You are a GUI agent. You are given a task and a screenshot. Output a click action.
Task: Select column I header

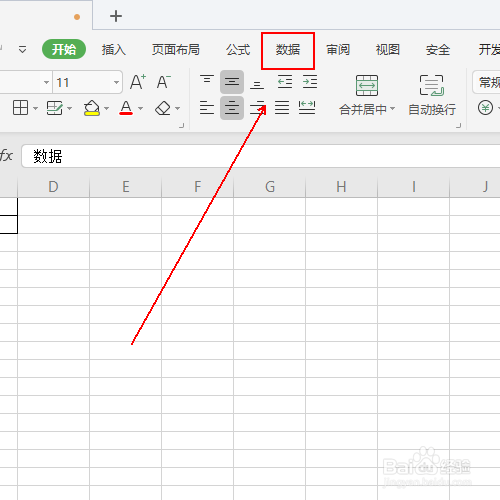click(413, 187)
